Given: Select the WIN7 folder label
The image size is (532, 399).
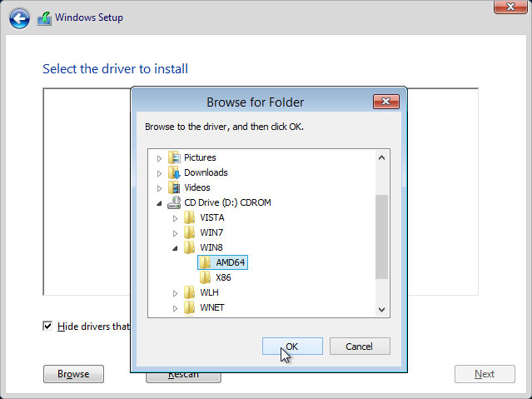Looking at the screenshot, I should click(x=211, y=232).
